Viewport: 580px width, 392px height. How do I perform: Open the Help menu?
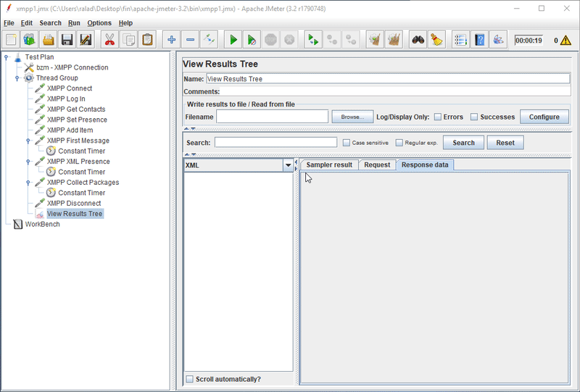(x=125, y=23)
